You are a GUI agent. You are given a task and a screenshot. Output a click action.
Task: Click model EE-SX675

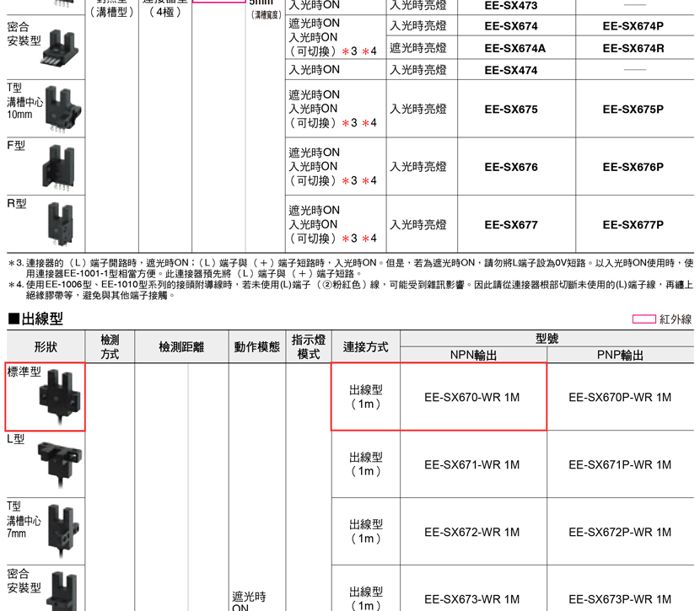point(511,110)
